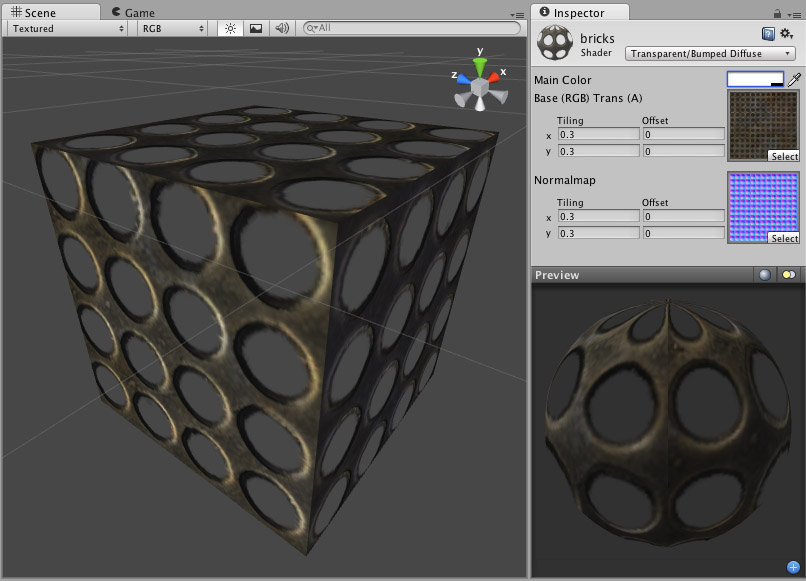Toggle scene lighting with the sun icon
This screenshot has width=806, height=581.
(229, 29)
